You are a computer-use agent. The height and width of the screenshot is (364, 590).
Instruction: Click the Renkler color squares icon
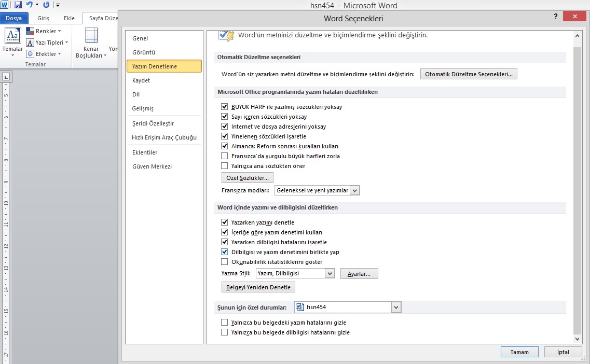coord(30,31)
